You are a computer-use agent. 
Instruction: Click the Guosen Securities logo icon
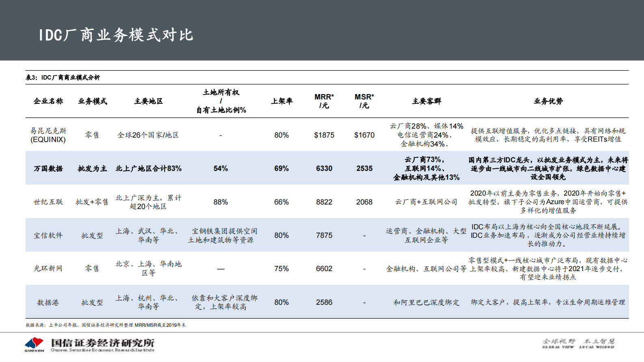point(34,344)
